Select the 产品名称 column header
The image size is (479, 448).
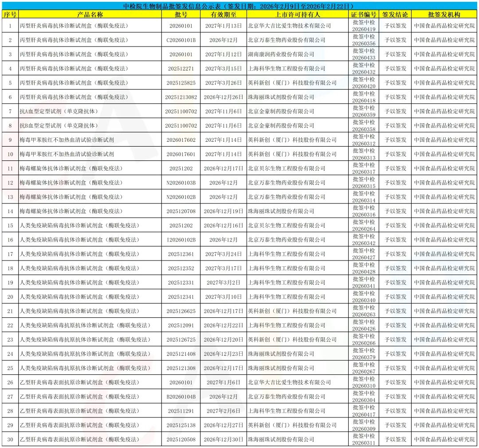pos(90,14)
